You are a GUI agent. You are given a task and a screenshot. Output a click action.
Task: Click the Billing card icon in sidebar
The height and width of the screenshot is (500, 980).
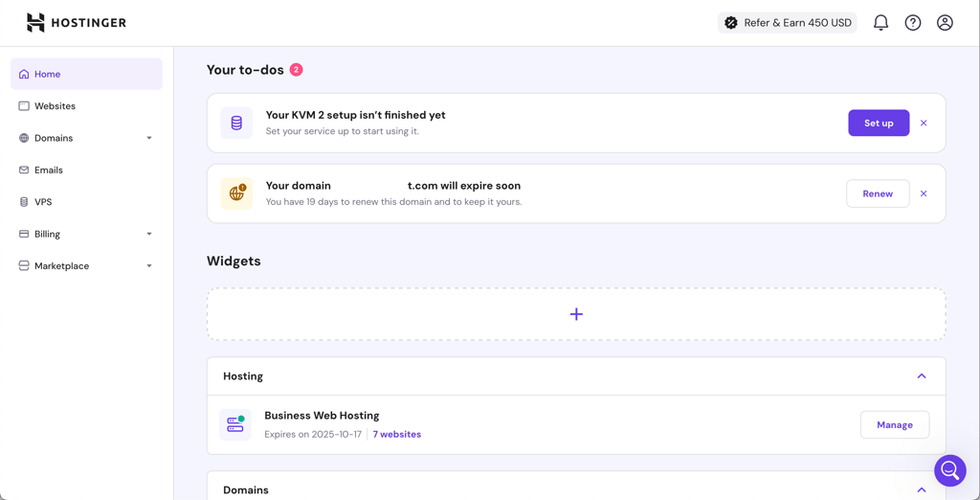[x=24, y=234]
